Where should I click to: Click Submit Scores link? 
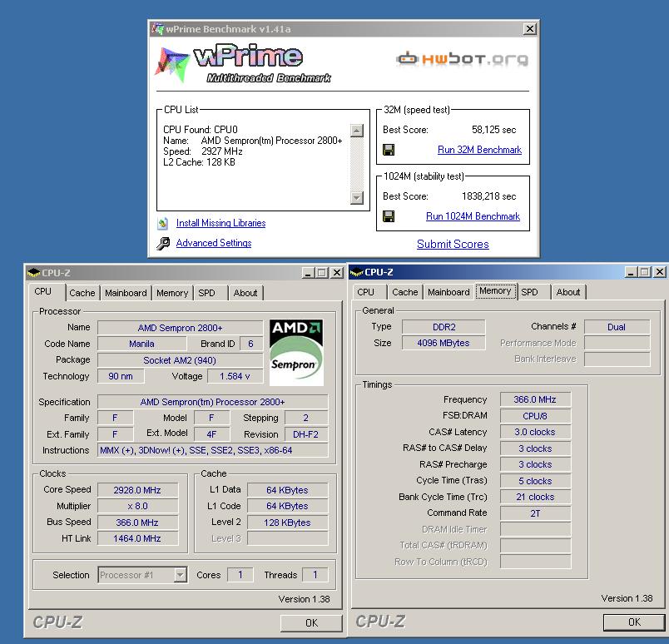(x=453, y=244)
